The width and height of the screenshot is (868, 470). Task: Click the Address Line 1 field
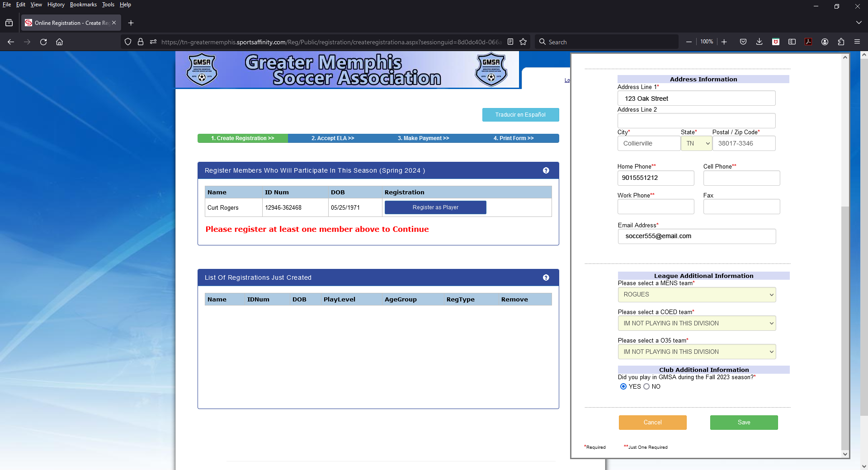click(697, 99)
